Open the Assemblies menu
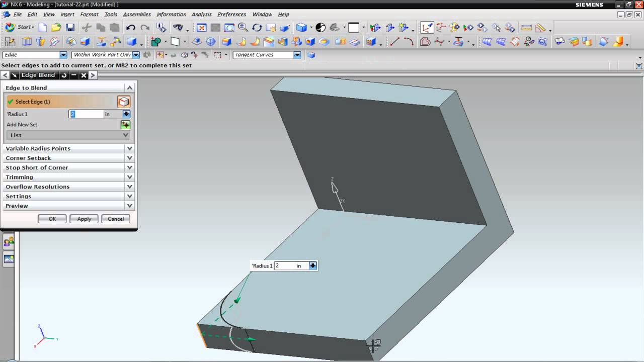 point(137,15)
